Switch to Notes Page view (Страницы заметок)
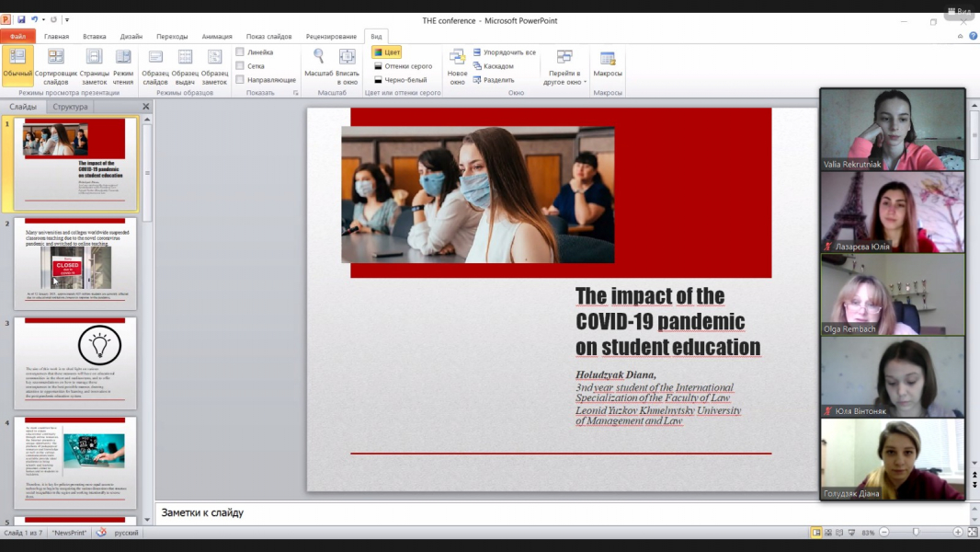 [x=94, y=64]
